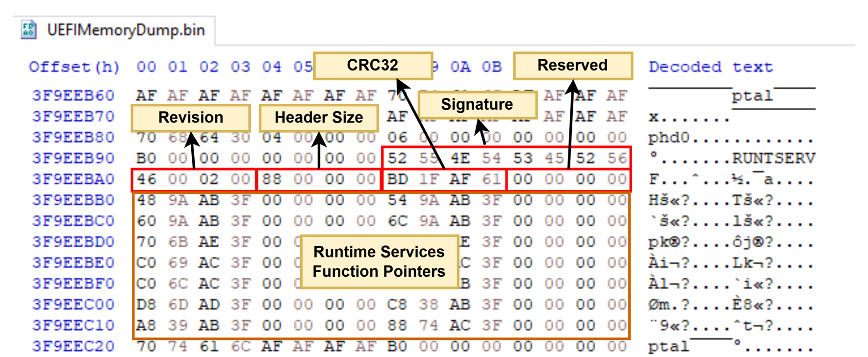The width and height of the screenshot is (868, 357).
Task: Click byte A8 in row 3F9EEC10
Action: 146,325
